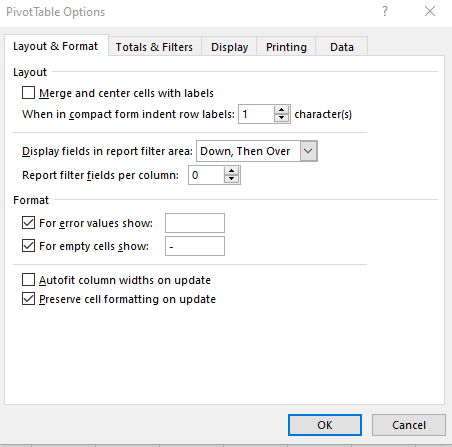Confirm with the OK button
Viewport: 452px width, 447px height.
[x=325, y=425]
